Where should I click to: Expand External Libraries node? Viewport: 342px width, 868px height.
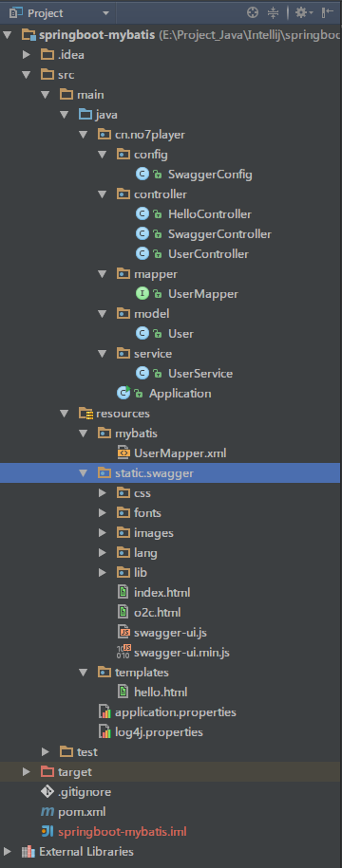click(x=8, y=851)
